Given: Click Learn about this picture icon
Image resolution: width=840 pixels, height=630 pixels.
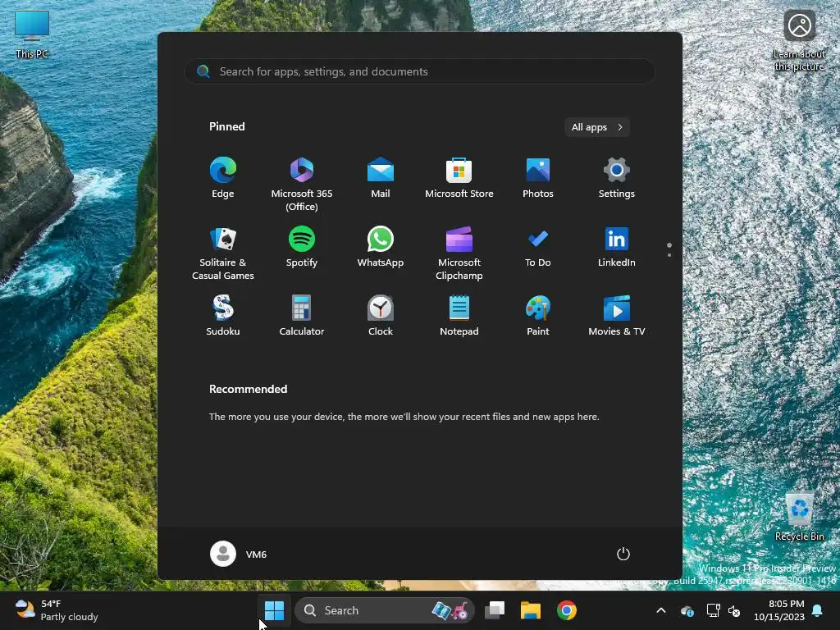Looking at the screenshot, I should point(799,41).
